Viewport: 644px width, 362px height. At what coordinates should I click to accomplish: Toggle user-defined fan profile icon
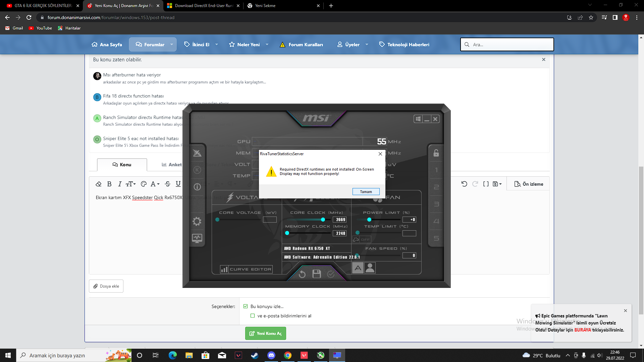370,268
